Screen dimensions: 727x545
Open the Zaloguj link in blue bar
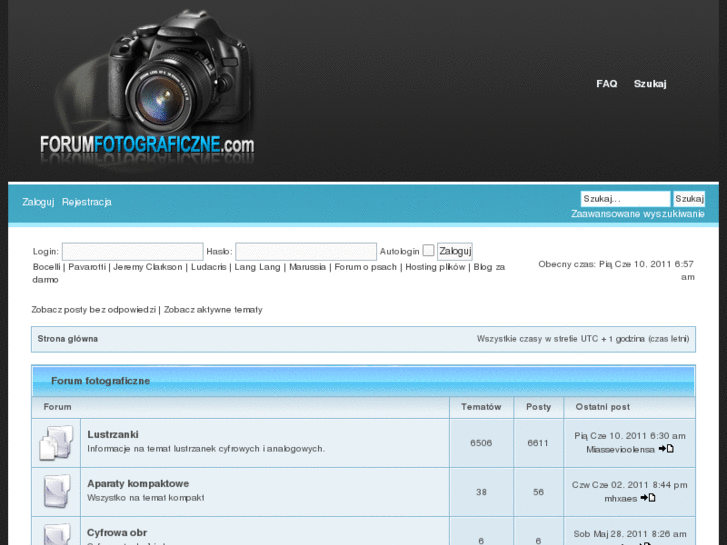(x=38, y=202)
